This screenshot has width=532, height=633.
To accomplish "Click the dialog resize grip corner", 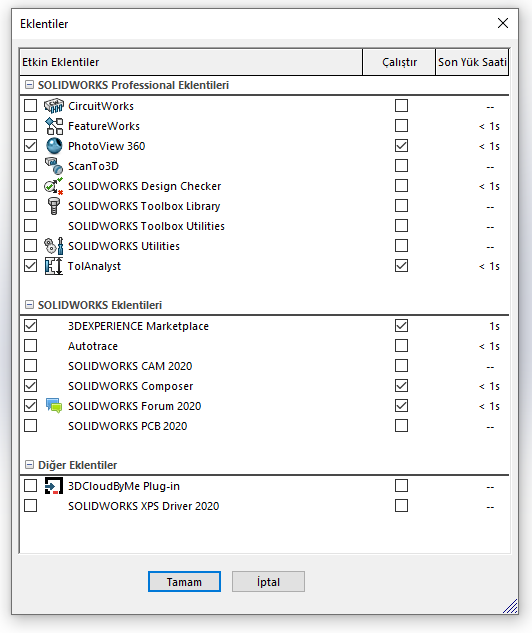I will [511, 606].
